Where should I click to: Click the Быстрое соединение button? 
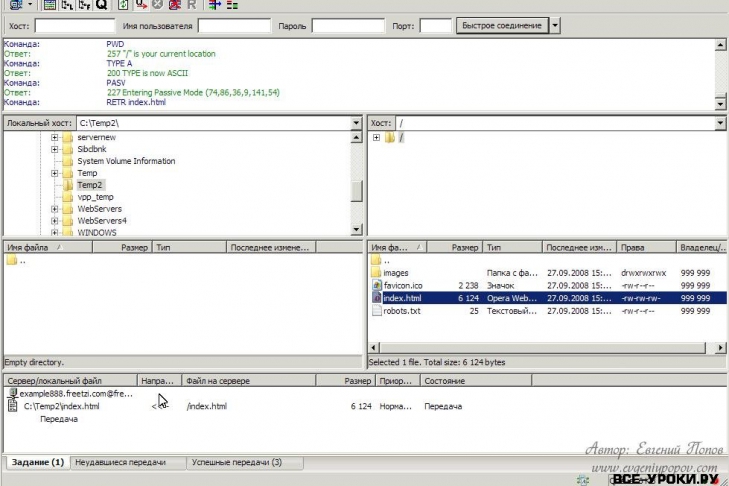pos(501,25)
